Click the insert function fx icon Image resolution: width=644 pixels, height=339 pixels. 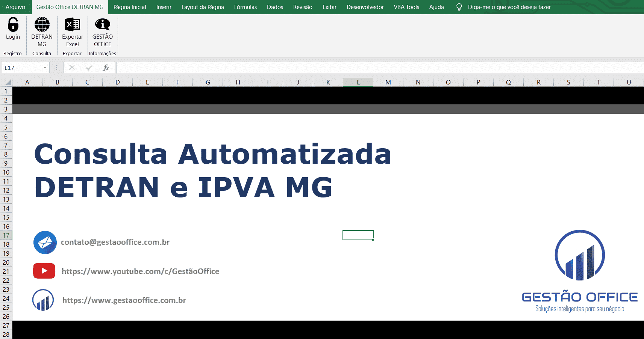pos(106,68)
